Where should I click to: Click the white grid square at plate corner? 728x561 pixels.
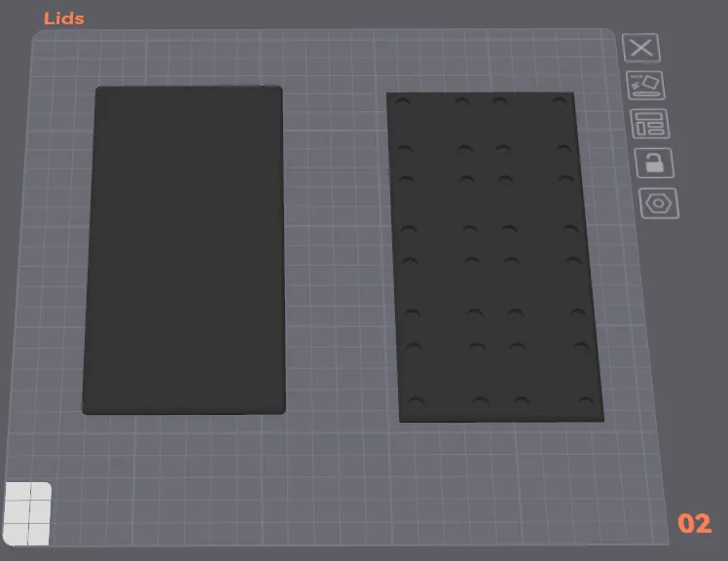tap(27, 513)
